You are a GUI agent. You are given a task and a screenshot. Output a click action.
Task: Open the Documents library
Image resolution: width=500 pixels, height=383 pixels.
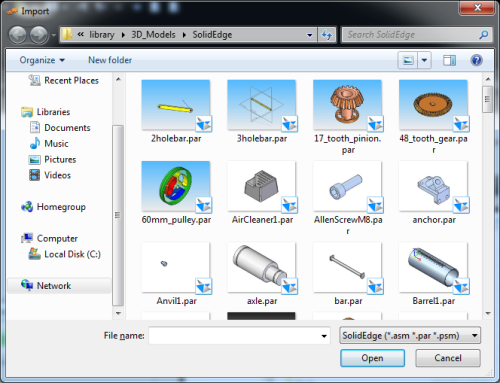pyautogui.click(x=60, y=128)
